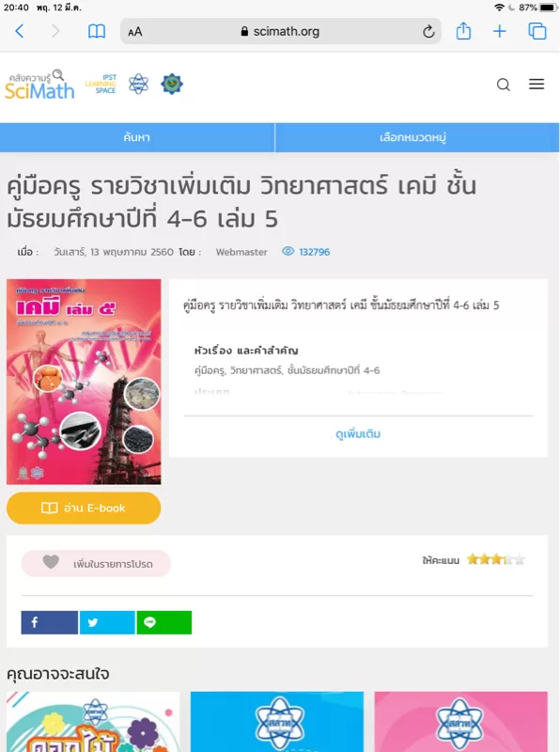
Task: Open the chemistry book cover thumbnail
Action: 84,382
